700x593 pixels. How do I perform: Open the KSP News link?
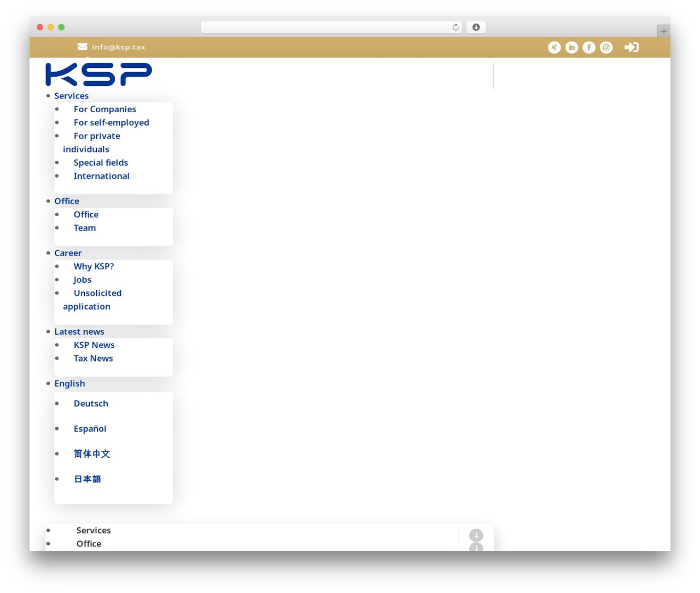(x=94, y=345)
